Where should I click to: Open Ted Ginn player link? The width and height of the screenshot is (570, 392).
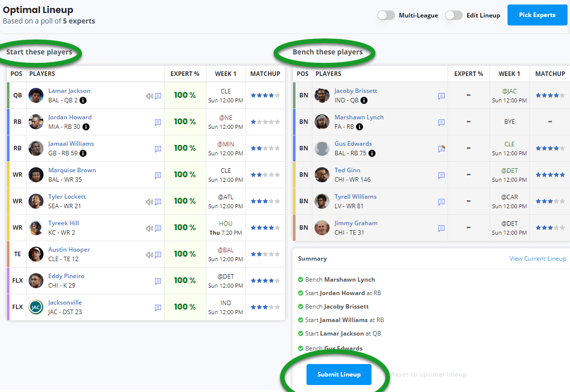coord(347,170)
